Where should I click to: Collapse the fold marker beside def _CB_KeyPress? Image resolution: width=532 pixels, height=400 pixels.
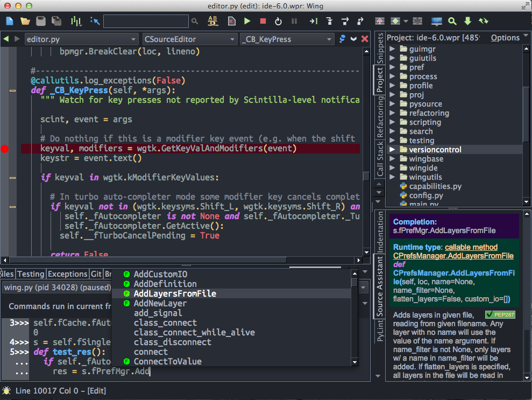point(13,90)
